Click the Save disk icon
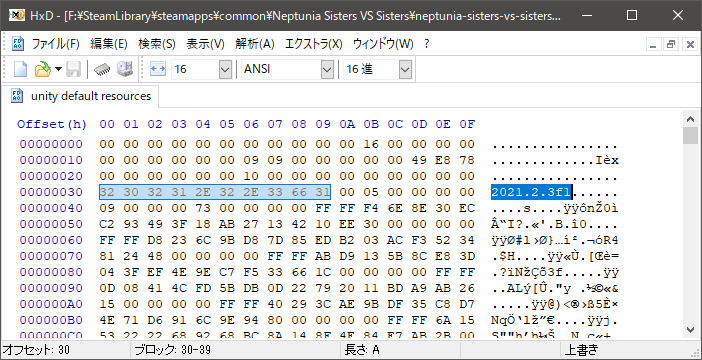The height and width of the screenshot is (360, 702). pyautogui.click(x=73, y=69)
